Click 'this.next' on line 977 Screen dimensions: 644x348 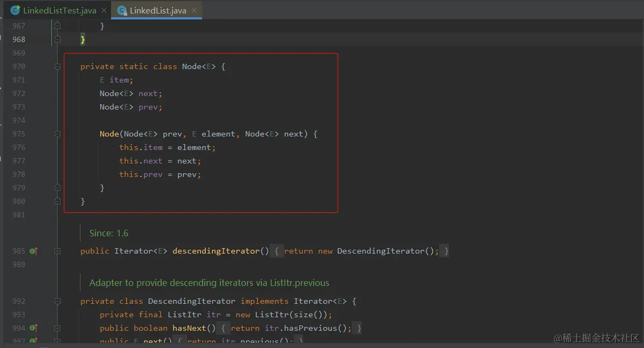[141, 161]
